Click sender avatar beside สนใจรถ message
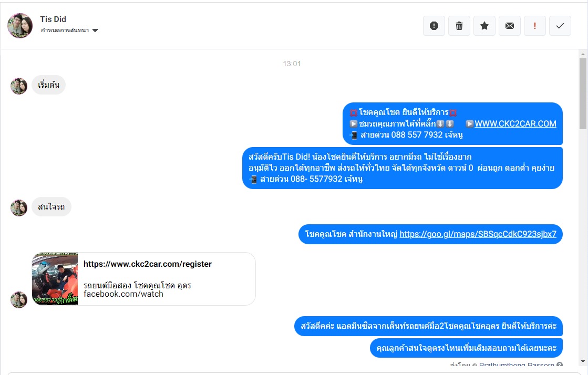 click(19, 208)
